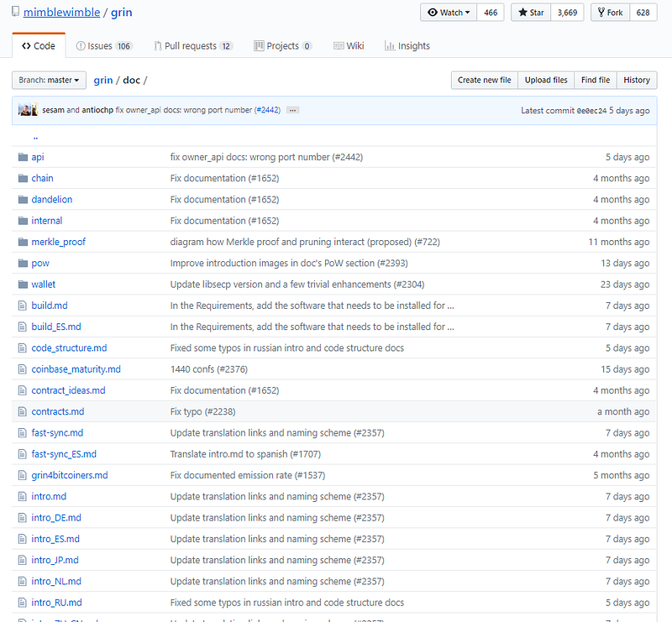Star the grin repository
Screen dimensions: 672x622
coord(531,13)
